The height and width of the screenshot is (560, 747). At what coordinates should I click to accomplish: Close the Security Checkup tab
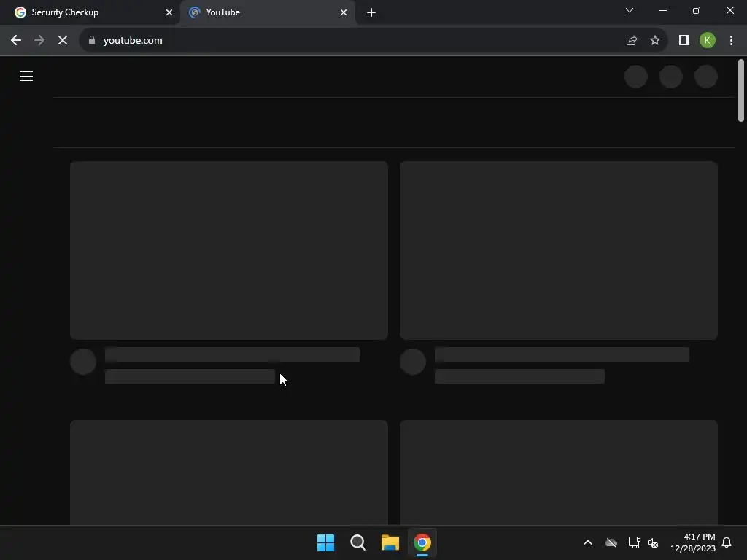[169, 12]
